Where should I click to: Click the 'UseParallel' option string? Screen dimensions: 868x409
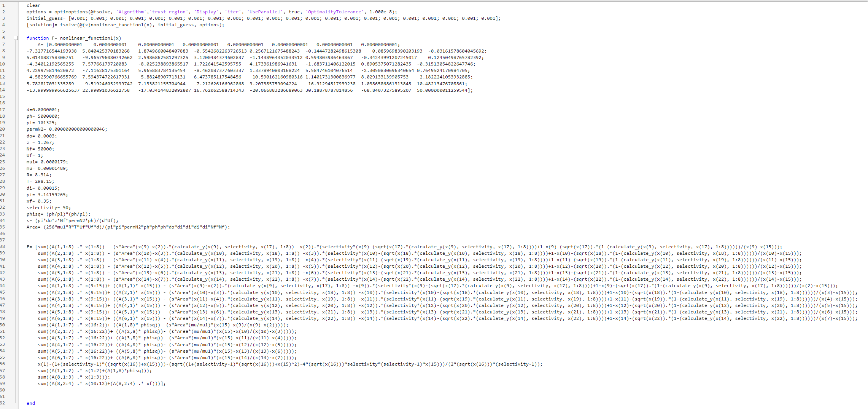click(x=265, y=11)
